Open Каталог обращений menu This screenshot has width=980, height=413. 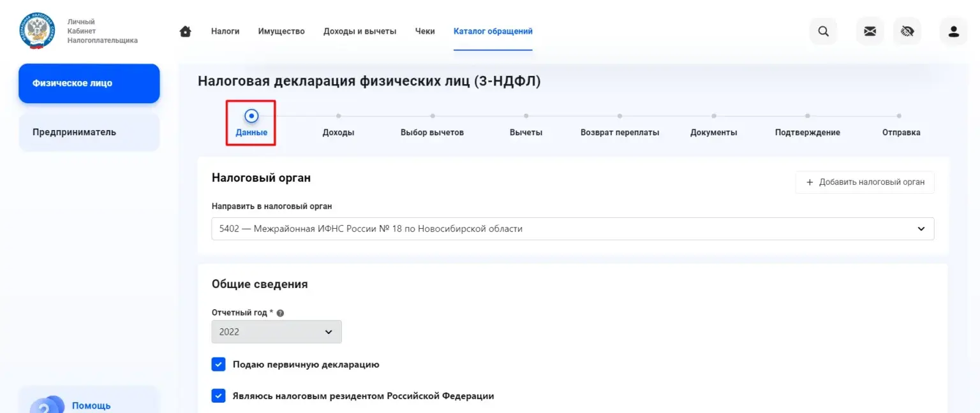(493, 31)
